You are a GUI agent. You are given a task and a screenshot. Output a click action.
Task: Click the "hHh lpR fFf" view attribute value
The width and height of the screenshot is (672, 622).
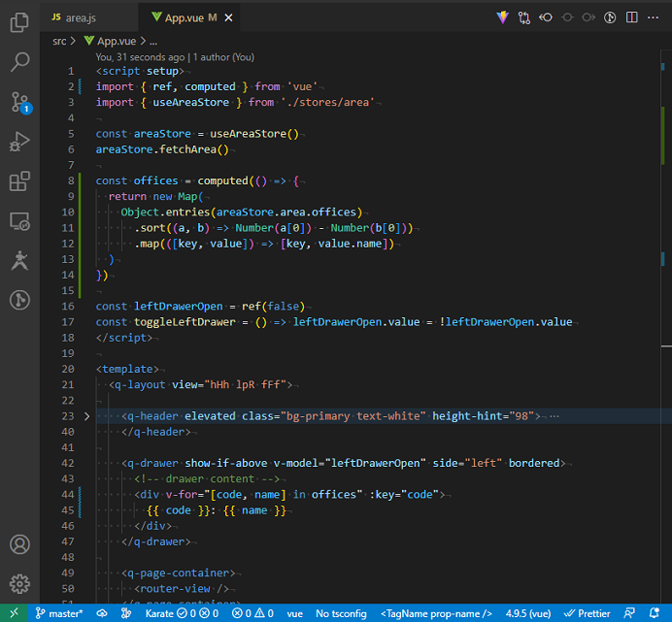coord(245,384)
